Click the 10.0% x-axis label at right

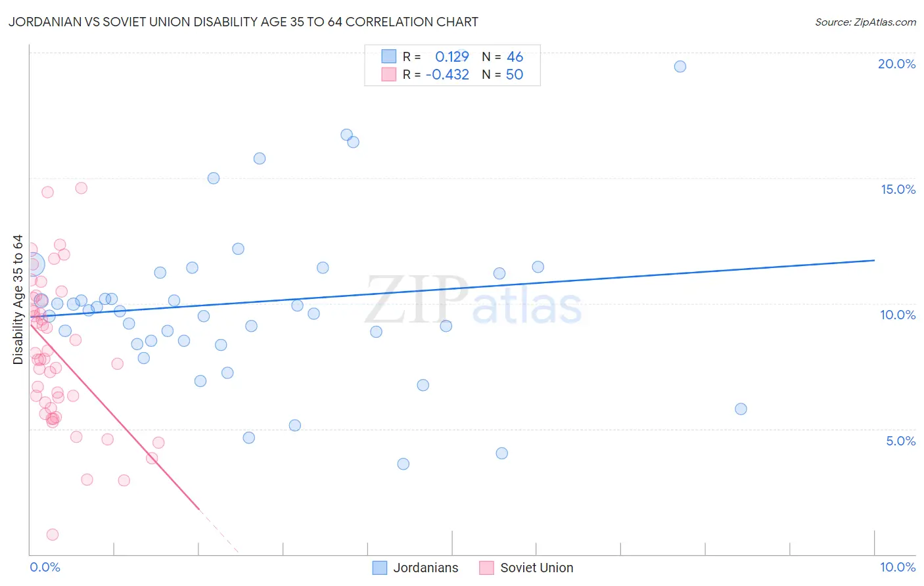coord(898,567)
